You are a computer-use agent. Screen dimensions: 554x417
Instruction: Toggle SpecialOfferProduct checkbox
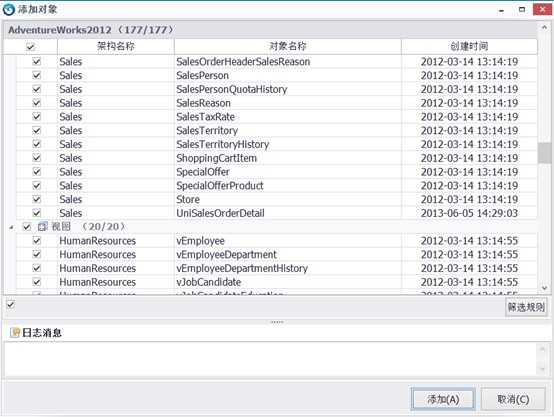36,185
